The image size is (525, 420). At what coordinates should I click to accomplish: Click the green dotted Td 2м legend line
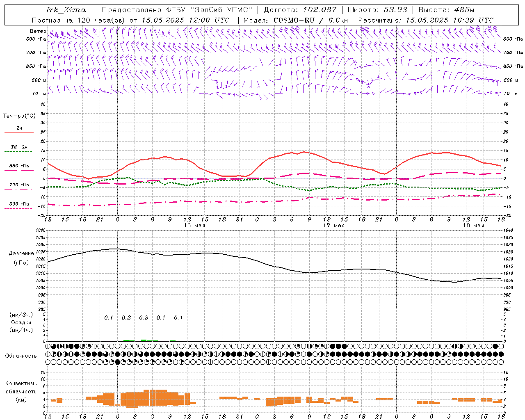[x=19, y=152]
